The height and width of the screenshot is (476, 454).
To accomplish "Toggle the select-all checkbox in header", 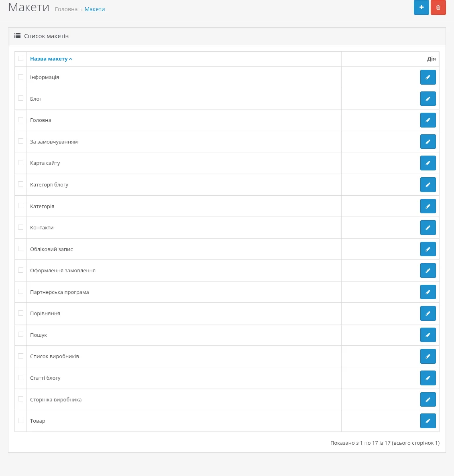I will click(x=20, y=58).
